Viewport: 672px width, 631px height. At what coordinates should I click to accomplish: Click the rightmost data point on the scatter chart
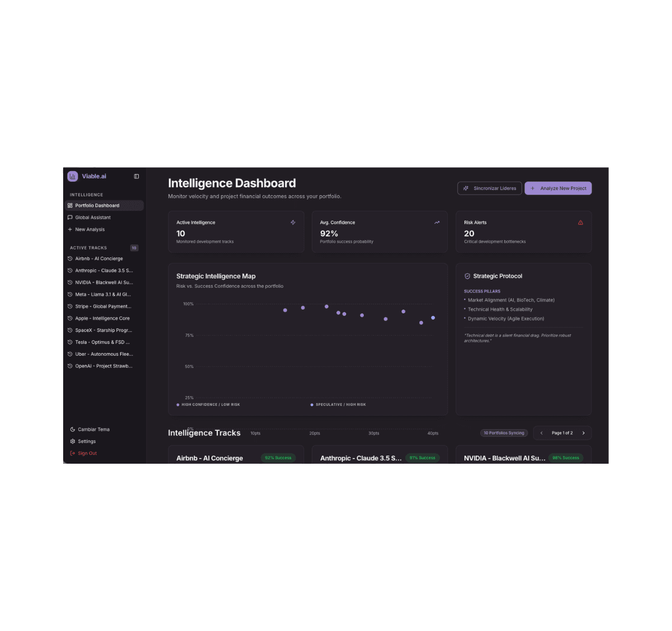(x=433, y=318)
